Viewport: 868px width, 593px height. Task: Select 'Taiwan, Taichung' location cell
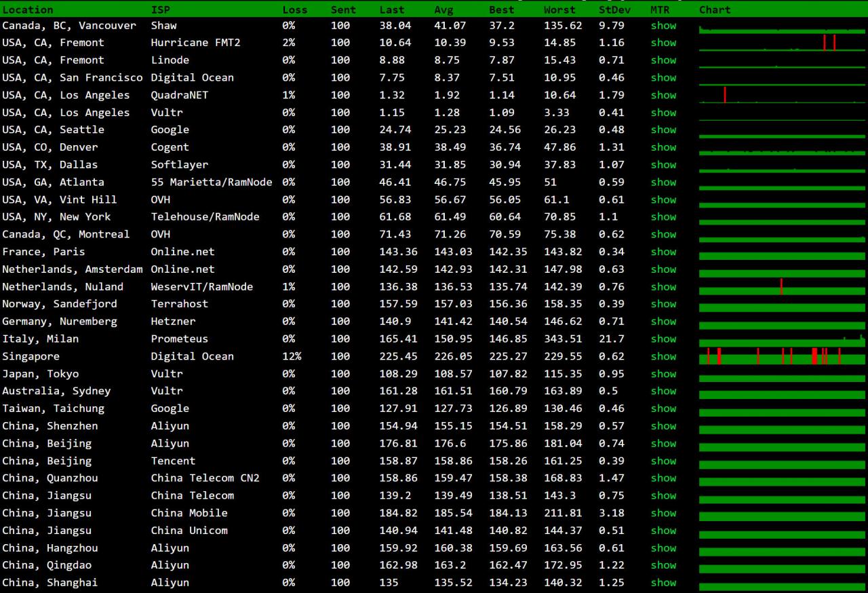(x=53, y=408)
